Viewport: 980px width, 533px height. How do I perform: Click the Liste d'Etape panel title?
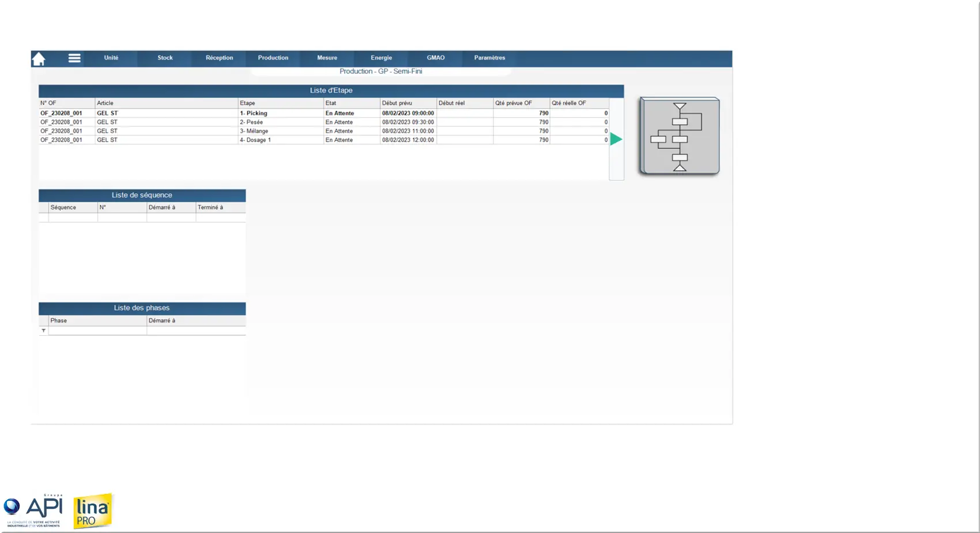[x=331, y=91]
